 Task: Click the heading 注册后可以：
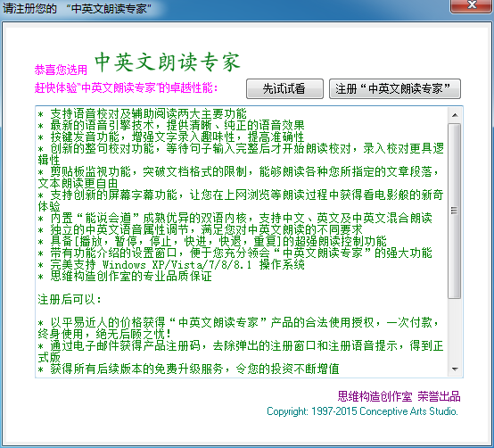[70, 299]
